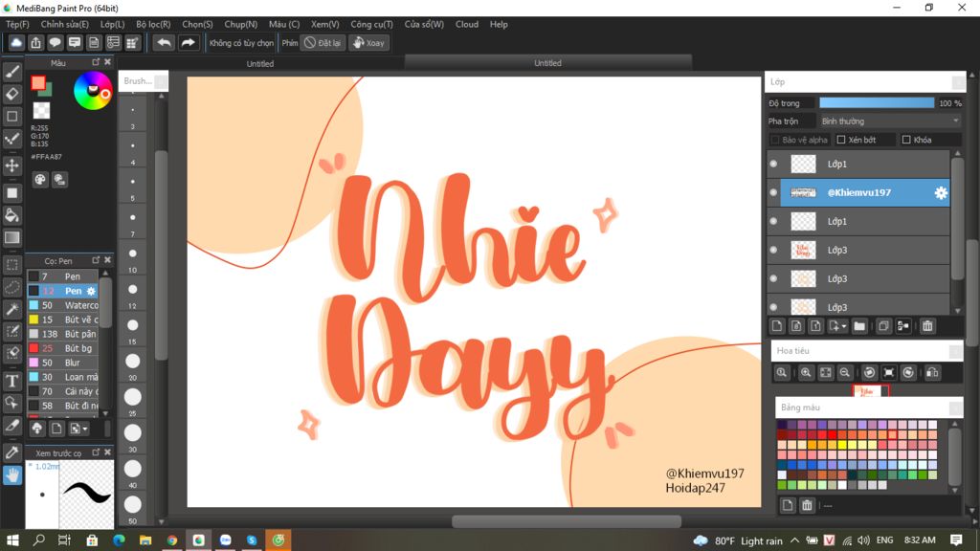
Task: Delete a swatch with the Bảng màu trash icon
Action: (x=807, y=505)
